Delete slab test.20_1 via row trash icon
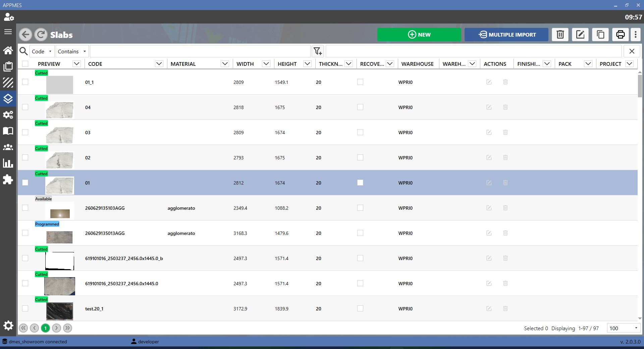The width and height of the screenshot is (644, 349). click(505, 309)
